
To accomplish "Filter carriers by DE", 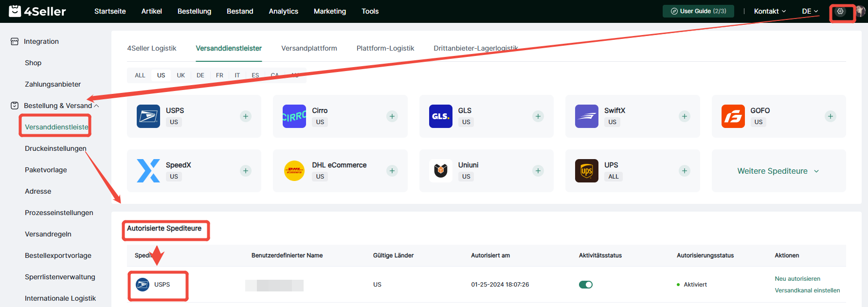I will pyautogui.click(x=200, y=75).
